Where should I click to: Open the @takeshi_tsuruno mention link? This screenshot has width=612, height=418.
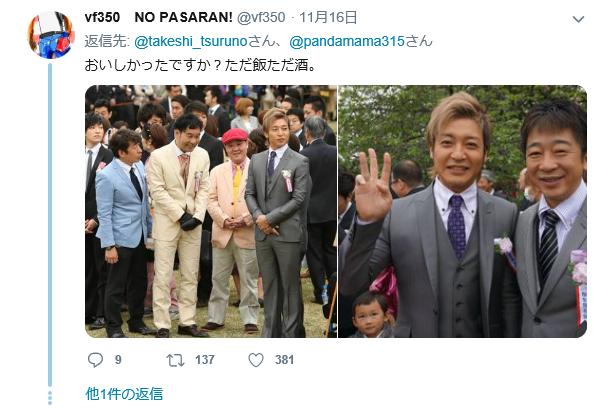tap(191, 41)
